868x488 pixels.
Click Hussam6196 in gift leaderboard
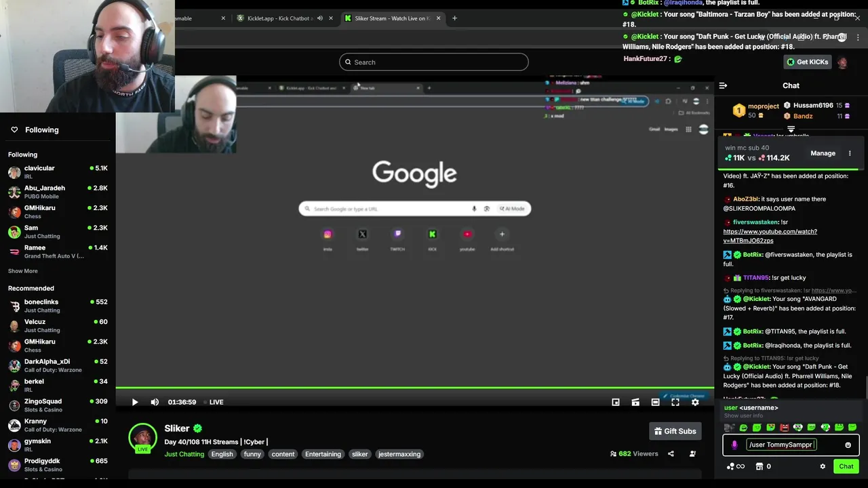coord(812,106)
